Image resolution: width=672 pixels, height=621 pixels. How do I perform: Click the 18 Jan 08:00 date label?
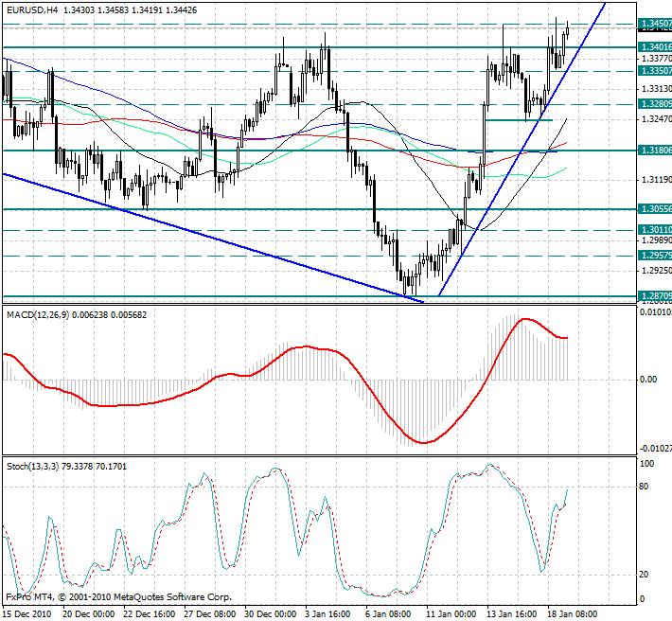pyautogui.click(x=574, y=613)
